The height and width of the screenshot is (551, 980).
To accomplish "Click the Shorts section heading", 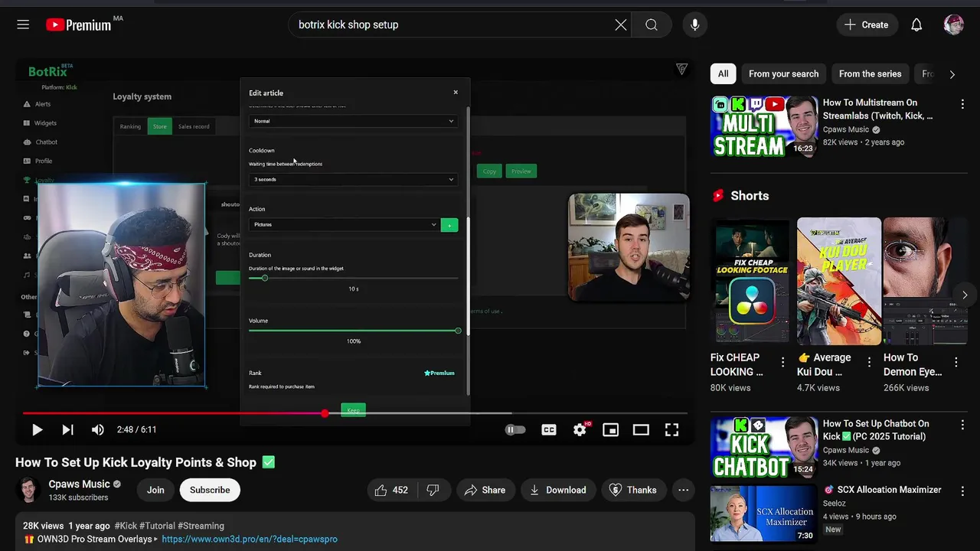I will coord(750,196).
